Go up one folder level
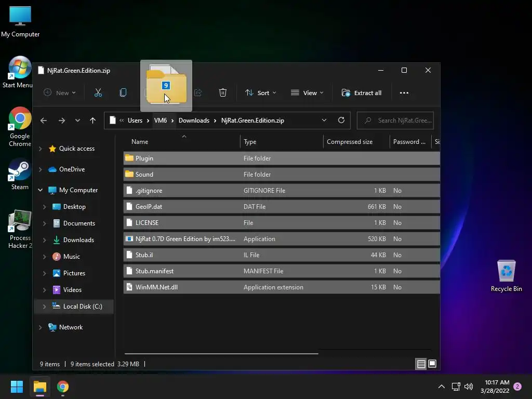 [x=92, y=121]
